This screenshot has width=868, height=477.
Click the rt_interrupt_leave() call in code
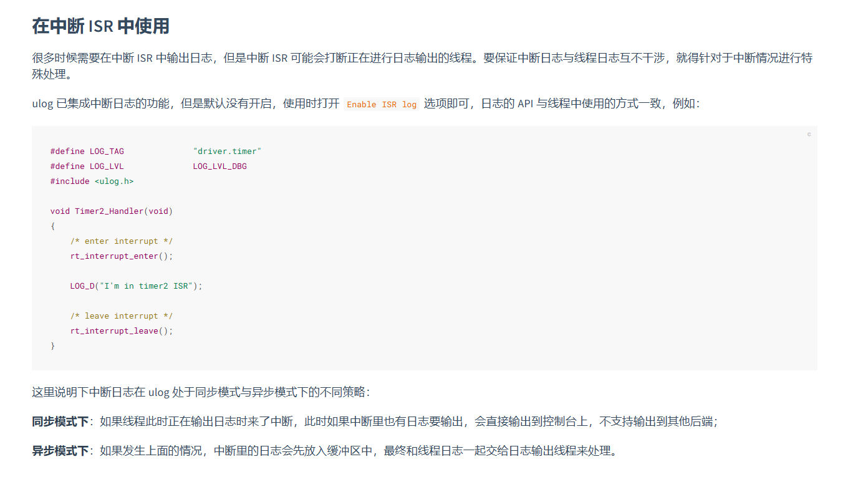[x=121, y=331]
